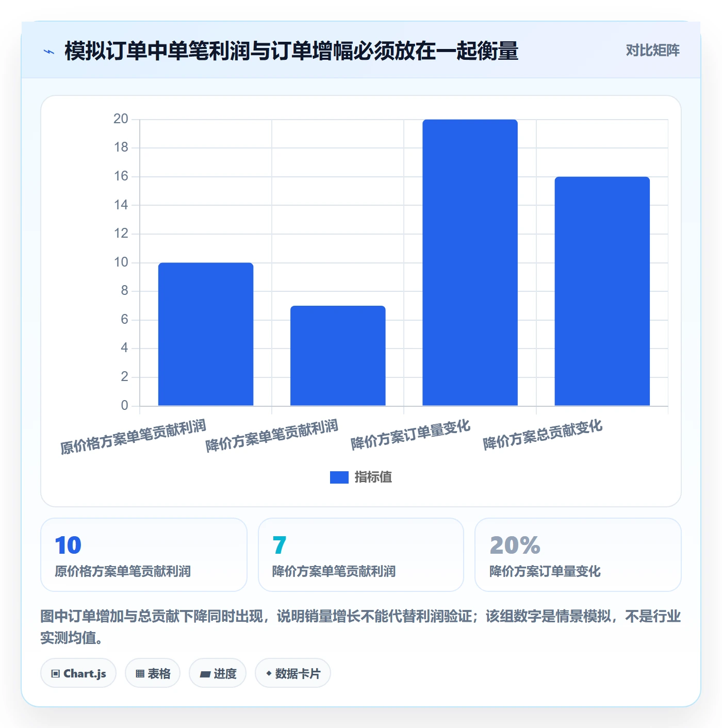
Task: Click the 20% value in the third data card
Action: click(515, 545)
